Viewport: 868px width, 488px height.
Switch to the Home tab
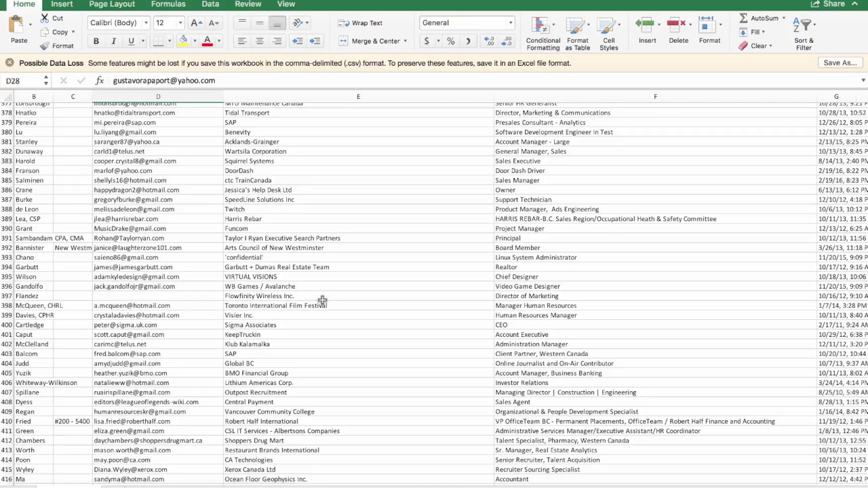click(x=24, y=4)
